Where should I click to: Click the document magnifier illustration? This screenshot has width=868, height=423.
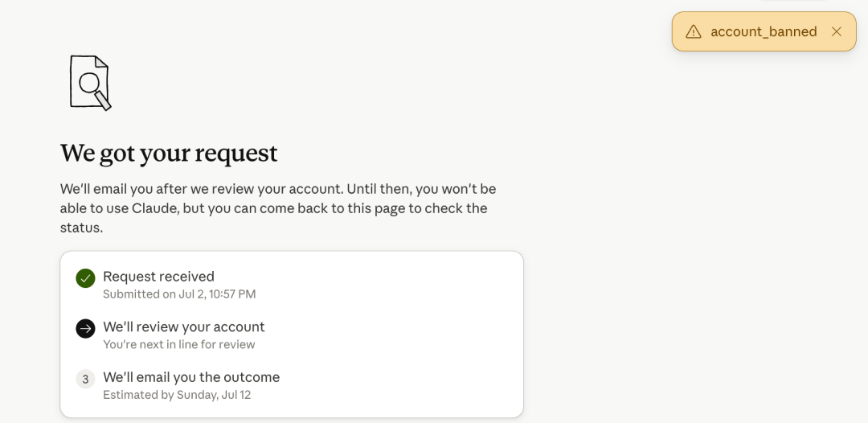[x=90, y=83]
